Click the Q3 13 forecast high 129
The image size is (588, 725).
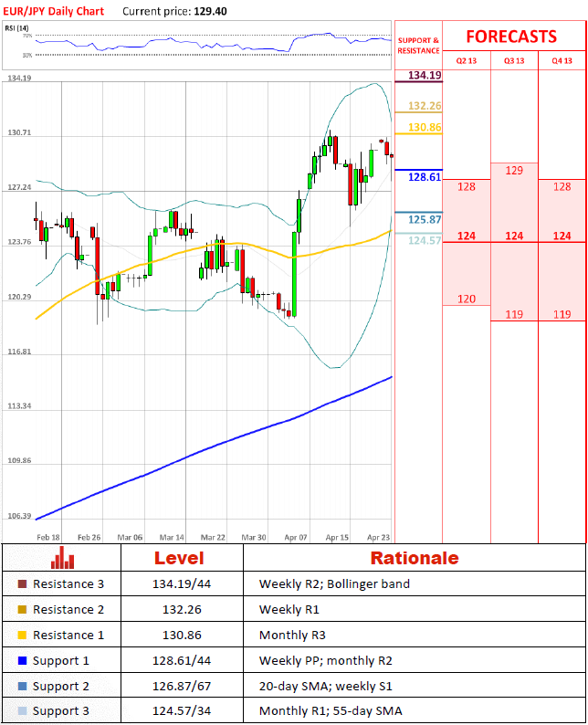pyautogui.click(x=514, y=171)
